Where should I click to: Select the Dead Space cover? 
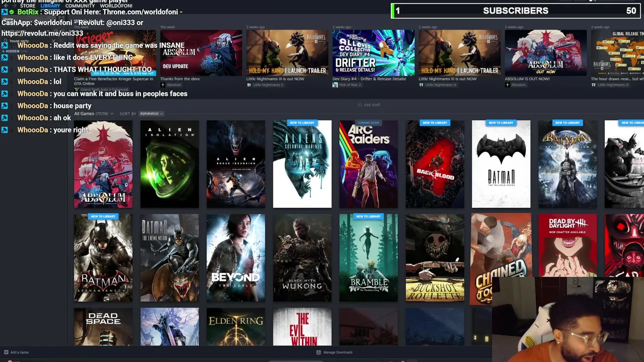103,327
